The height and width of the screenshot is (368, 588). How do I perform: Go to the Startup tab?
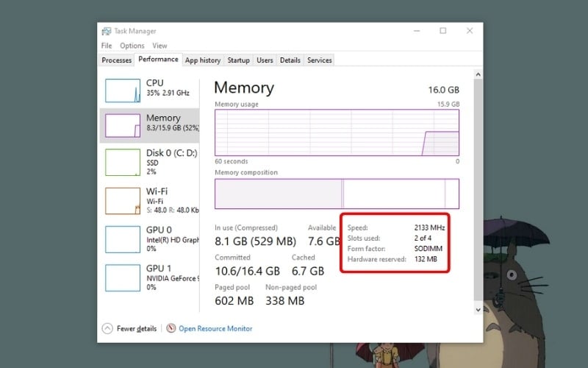point(238,60)
